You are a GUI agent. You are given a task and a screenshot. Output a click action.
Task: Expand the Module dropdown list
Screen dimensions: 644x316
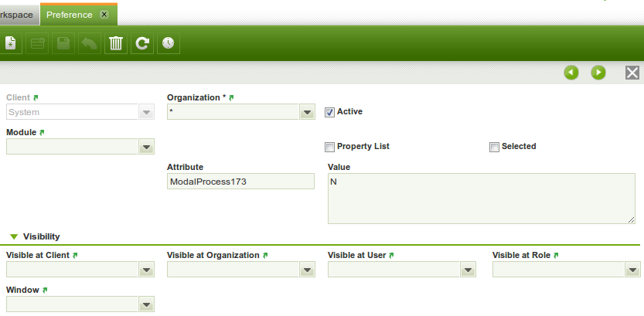point(146,147)
